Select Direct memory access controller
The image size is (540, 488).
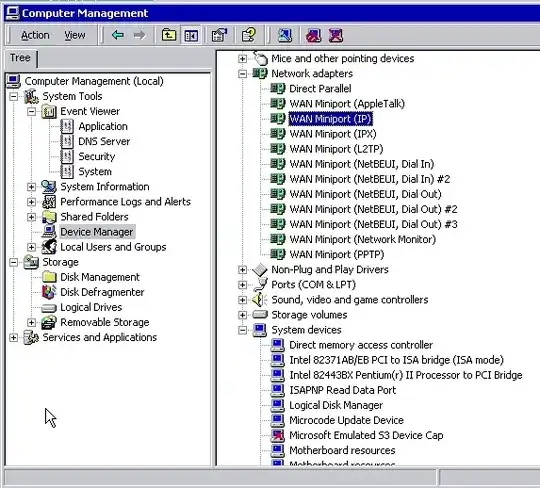pyautogui.click(x=361, y=345)
